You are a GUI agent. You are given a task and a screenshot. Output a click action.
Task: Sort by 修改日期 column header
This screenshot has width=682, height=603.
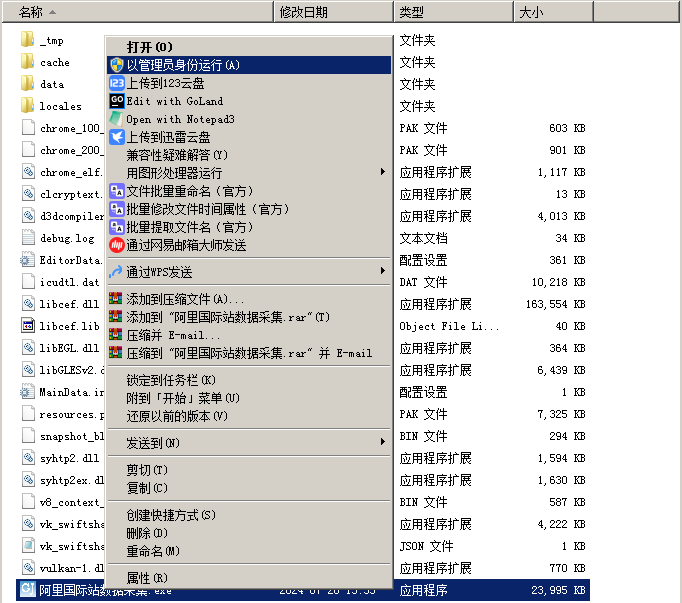point(334,12)
